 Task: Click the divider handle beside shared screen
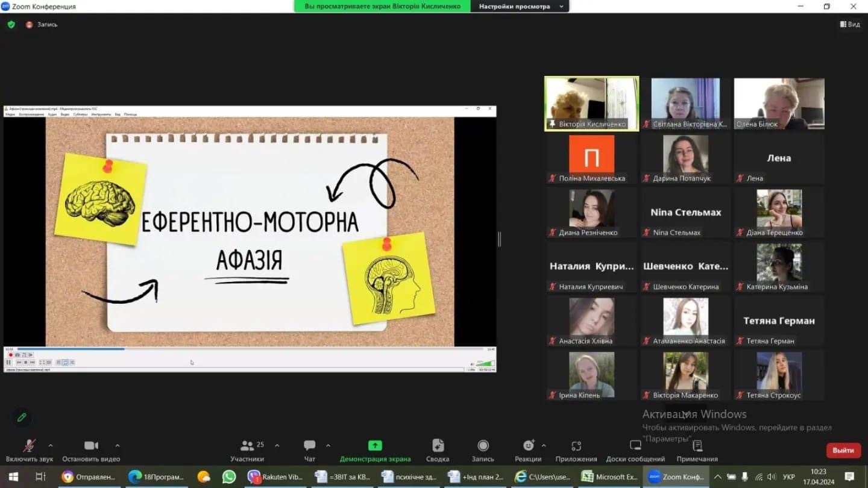point(499,239)
